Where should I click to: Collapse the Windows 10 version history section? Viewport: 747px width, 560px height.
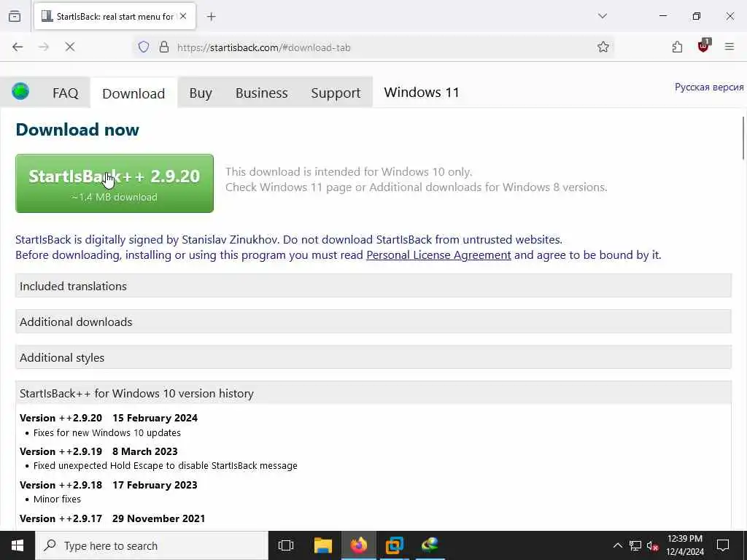tap(373, 393)
